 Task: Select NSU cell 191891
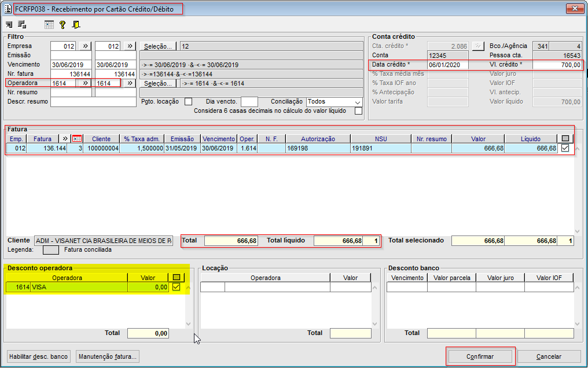pyautogui.click(x=381, y=148)
